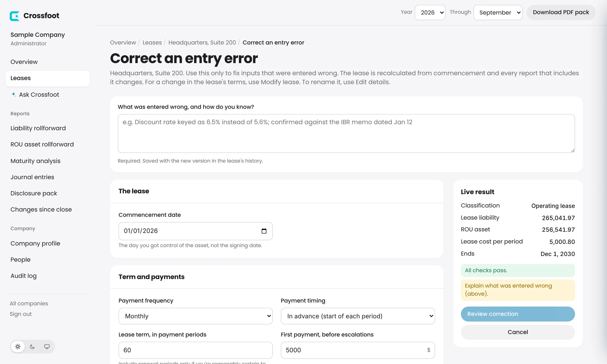Click the Headquarters, Suite 200 breadcrumb

tap(202, 42)
